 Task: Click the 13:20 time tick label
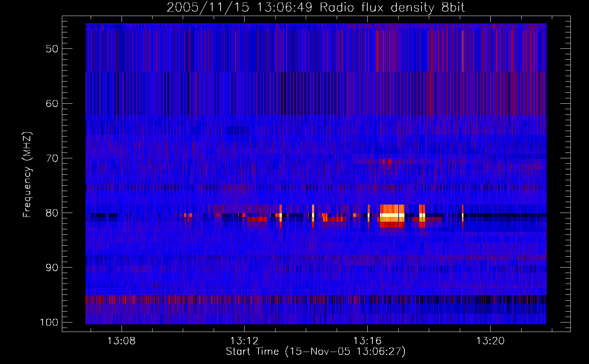click(491, 341)
